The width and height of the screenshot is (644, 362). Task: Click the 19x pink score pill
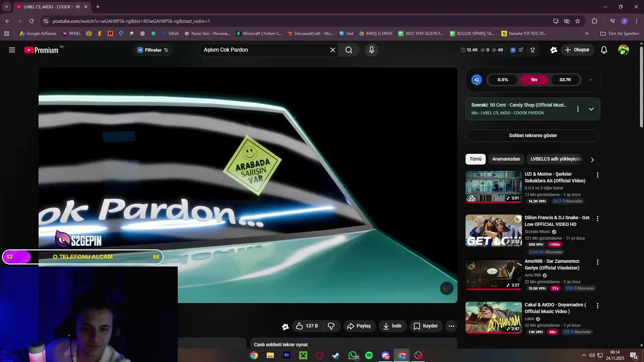tap(534, 79)
